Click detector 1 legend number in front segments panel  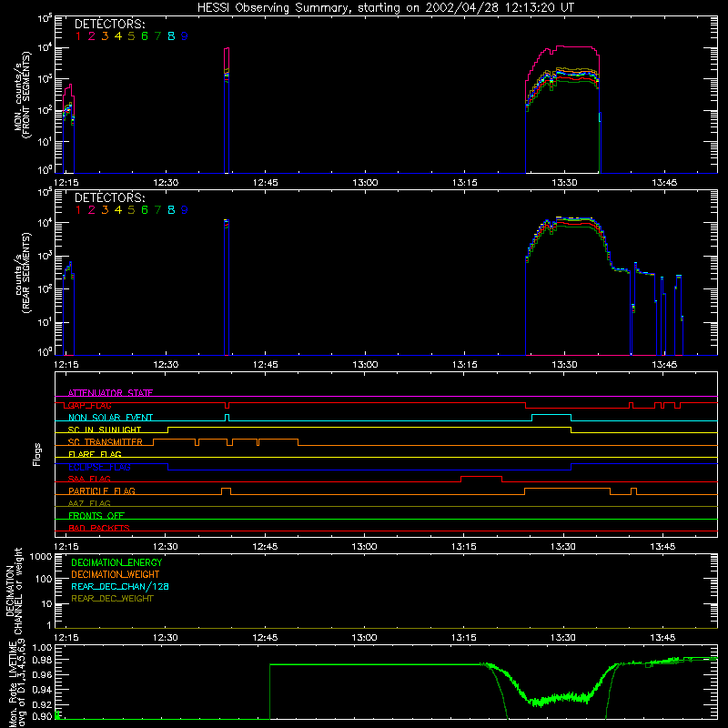click(x=78, y=36)
